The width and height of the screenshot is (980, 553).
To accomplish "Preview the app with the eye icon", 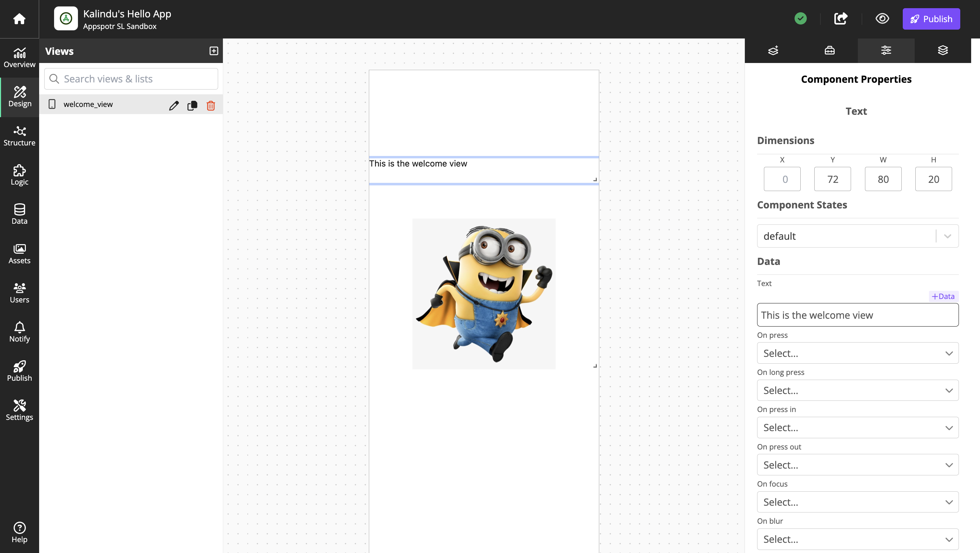I will tap(882, 19).
